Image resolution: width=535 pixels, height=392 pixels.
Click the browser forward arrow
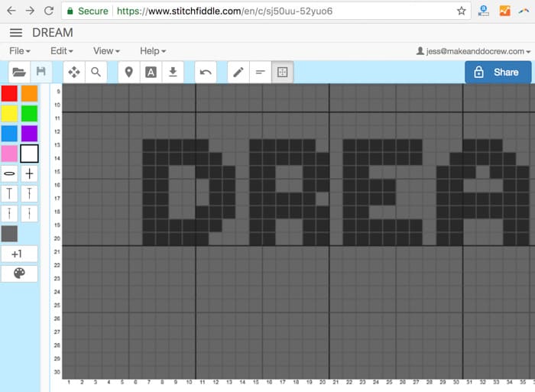(x=30, y=11)
